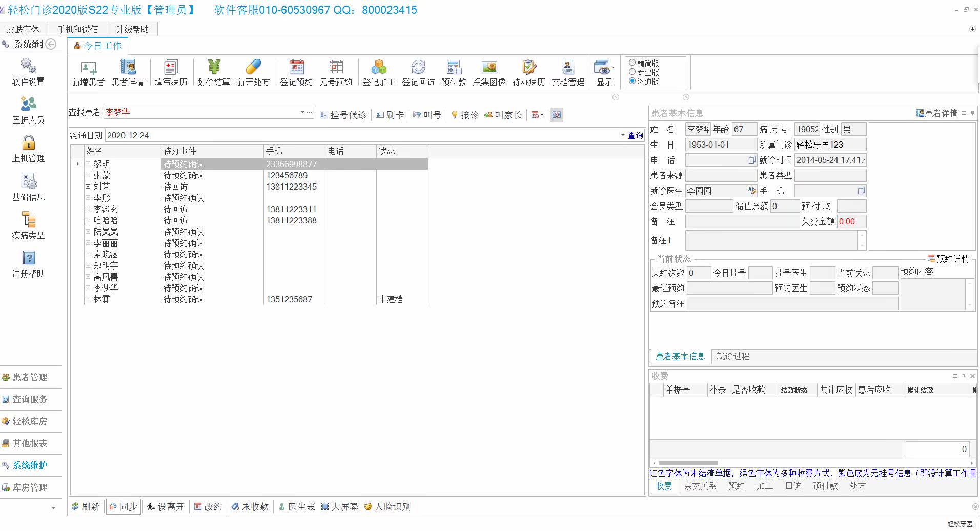Expand 刘芳 row in patient list
Viewport: 980px width, 531px height.
coord(88,187)
